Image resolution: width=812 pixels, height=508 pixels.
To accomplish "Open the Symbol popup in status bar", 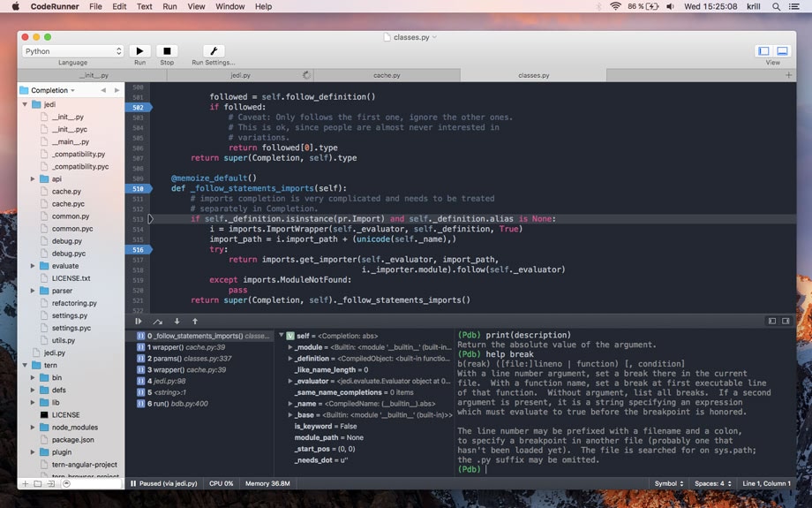I will pyautogui.click(x=668, y=483).
